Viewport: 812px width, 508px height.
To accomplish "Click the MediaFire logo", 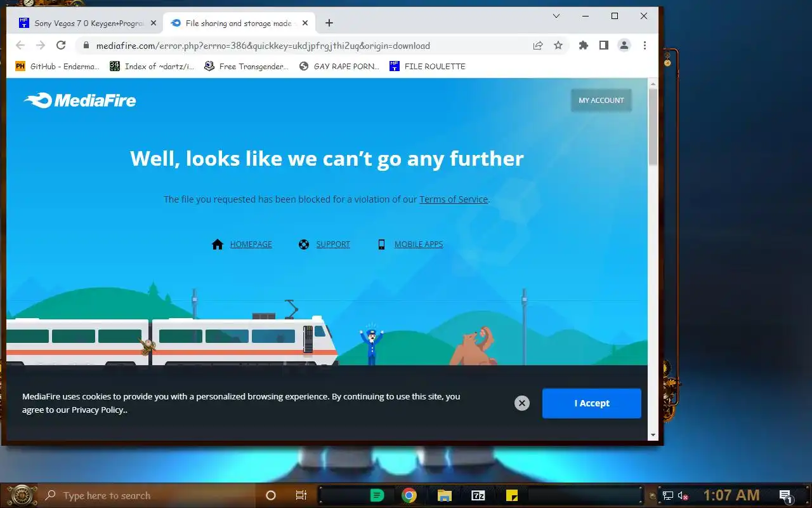I will click(80, 100).
